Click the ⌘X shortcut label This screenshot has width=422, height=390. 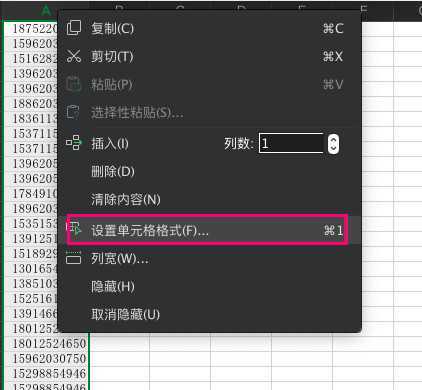[333, 57]
